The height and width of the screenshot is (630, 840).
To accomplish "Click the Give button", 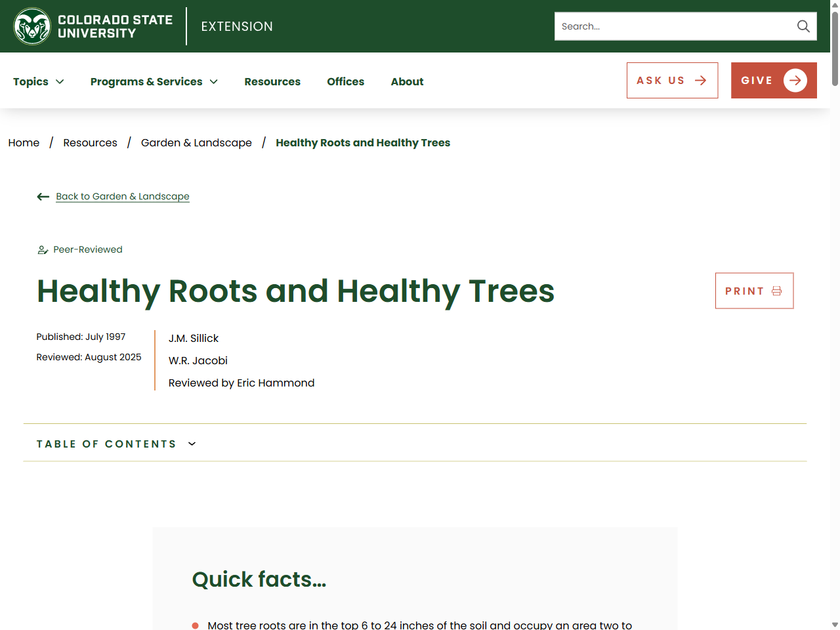I will pos(774,81).
